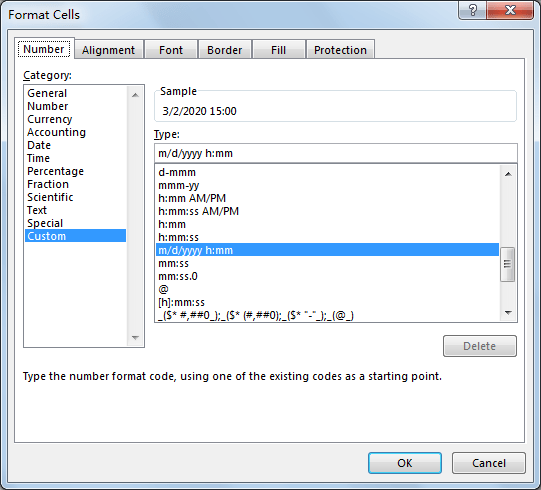Open the Protection tab
Image resolution: width=541 pixels, height=490 pixels.
coord(340,50)
